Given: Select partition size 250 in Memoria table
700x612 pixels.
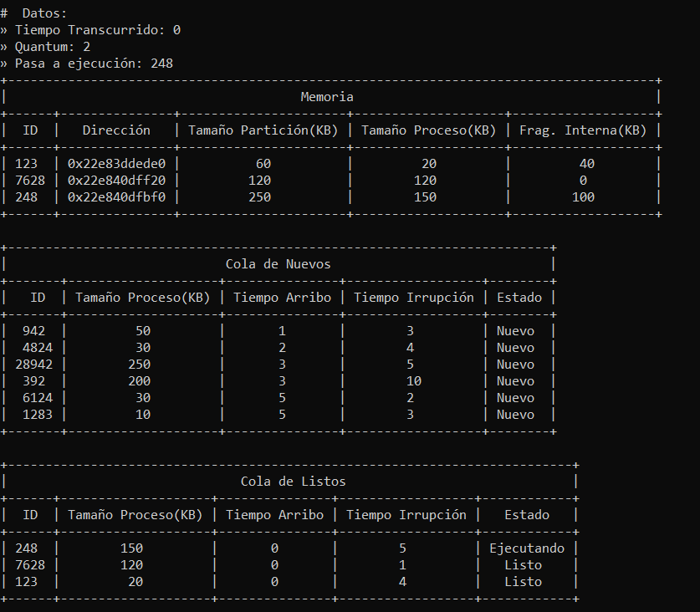Looking at the screenshot, I should [x=260, y=197].
